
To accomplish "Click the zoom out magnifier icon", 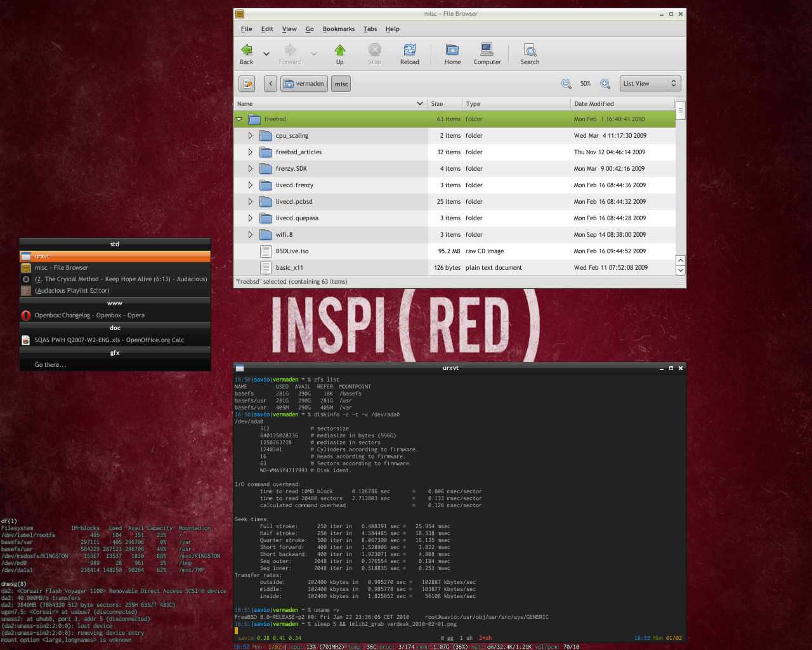I will (566, 84).
